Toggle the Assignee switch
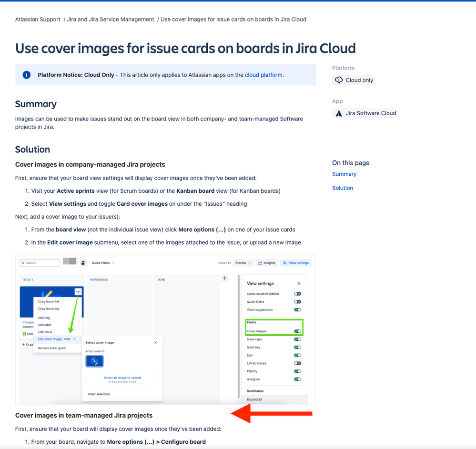This screenshot has width=476, height=449. click(x=297, y=379)
